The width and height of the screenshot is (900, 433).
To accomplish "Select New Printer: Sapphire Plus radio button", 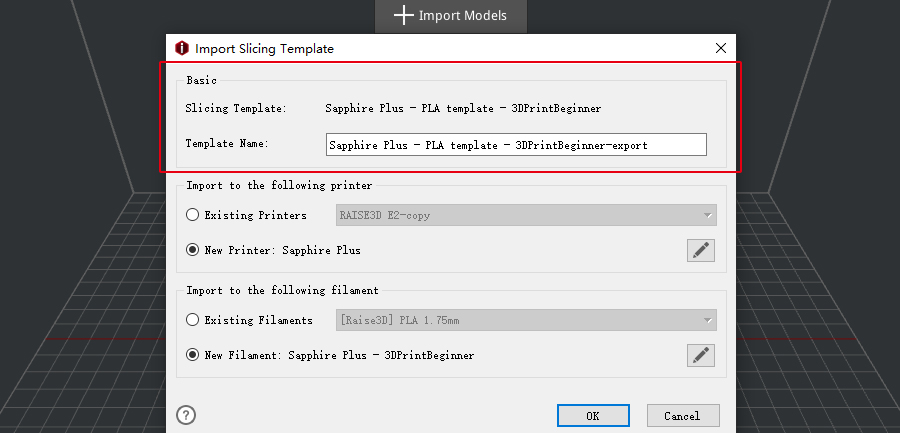I will (193, 250).
